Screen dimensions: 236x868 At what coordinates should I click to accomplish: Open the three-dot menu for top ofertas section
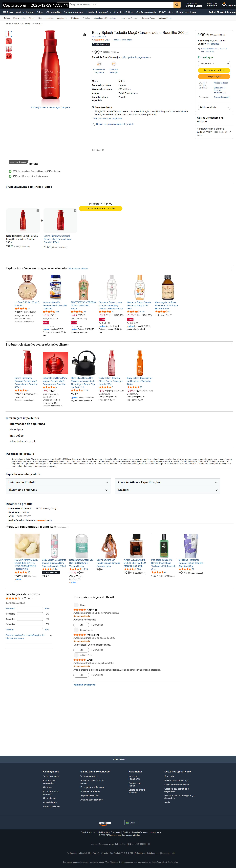coord(231,269)
